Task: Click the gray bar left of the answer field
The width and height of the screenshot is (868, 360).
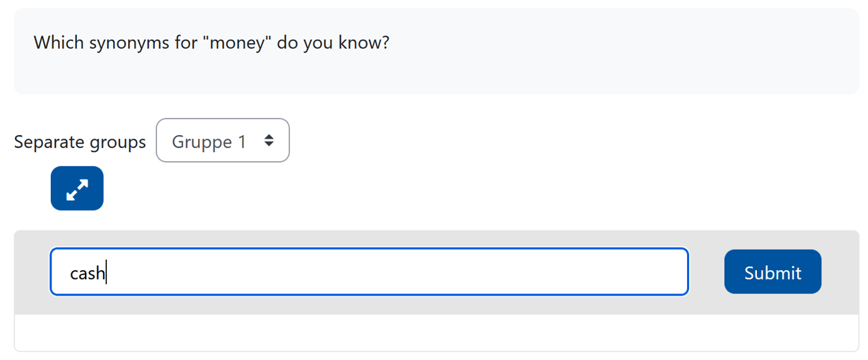Action: coord(32,272)
